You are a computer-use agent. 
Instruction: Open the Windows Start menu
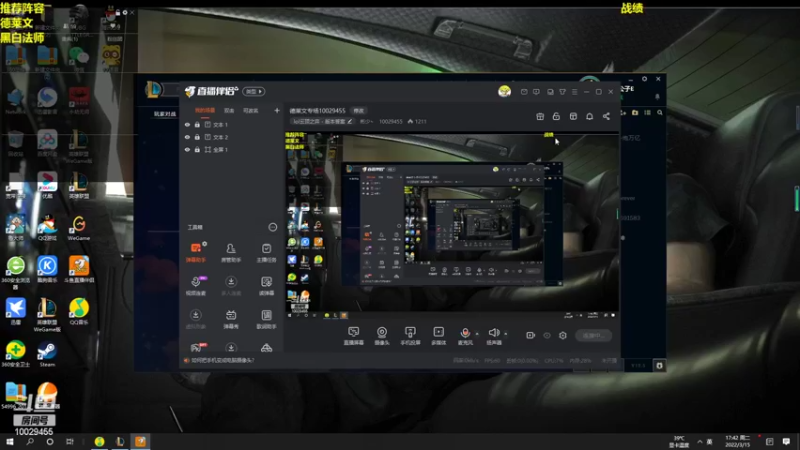click(10, 442)
